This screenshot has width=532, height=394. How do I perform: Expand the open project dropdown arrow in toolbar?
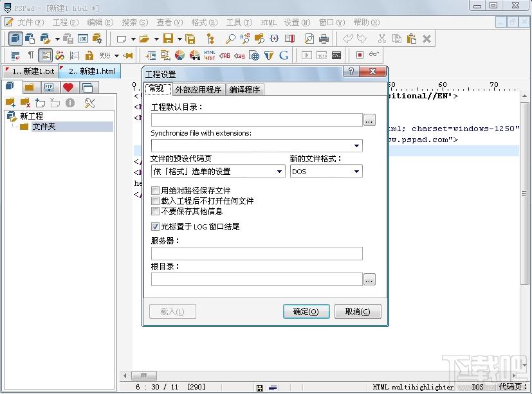[x=57, y=39]
